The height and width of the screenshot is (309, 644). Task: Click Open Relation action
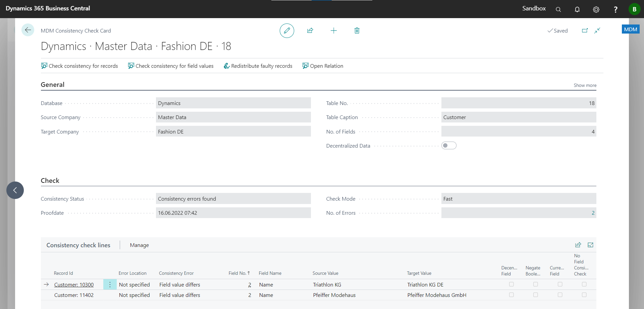click(x=323, y=66)
